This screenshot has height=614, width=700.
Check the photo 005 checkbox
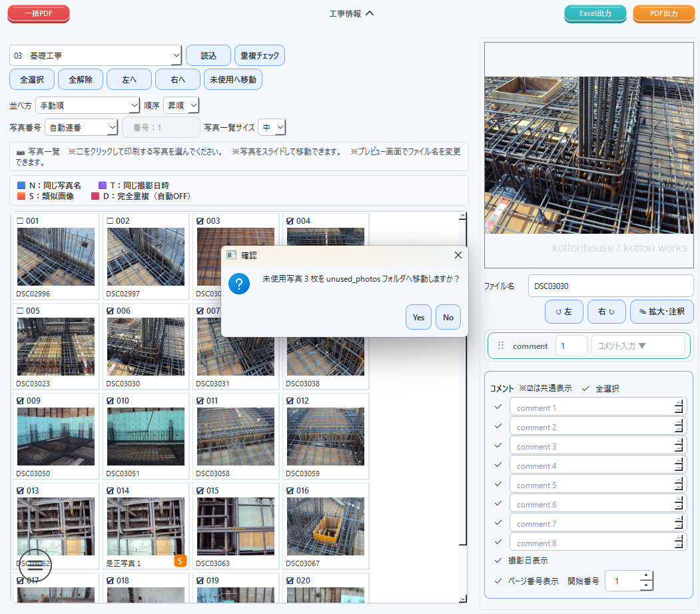tap(20, 310)
